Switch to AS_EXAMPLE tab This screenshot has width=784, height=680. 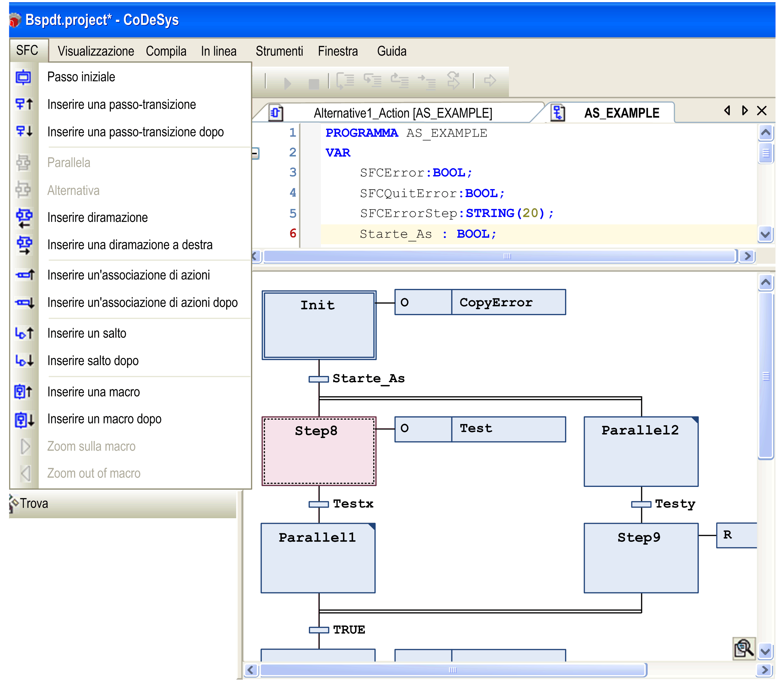611,113
